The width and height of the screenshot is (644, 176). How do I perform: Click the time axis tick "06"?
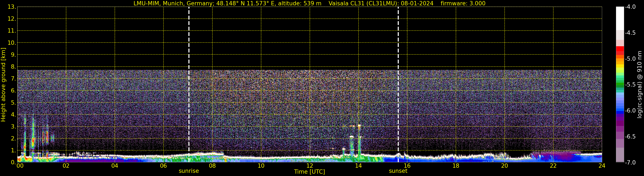(163, 166)
